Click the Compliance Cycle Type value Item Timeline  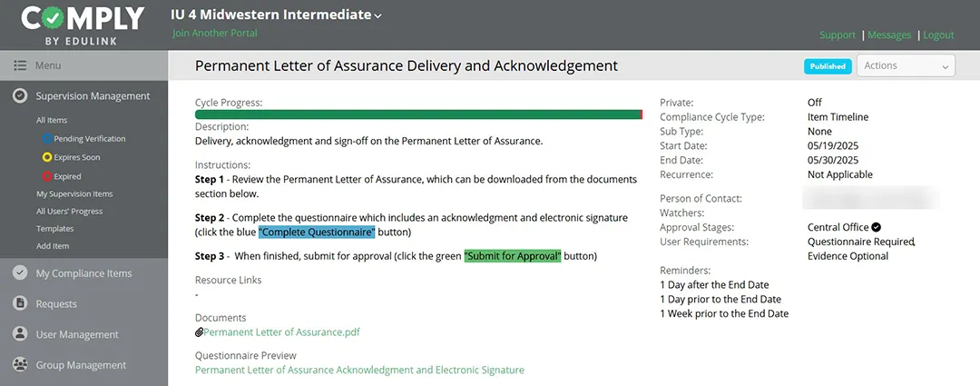tap(838, 117)
